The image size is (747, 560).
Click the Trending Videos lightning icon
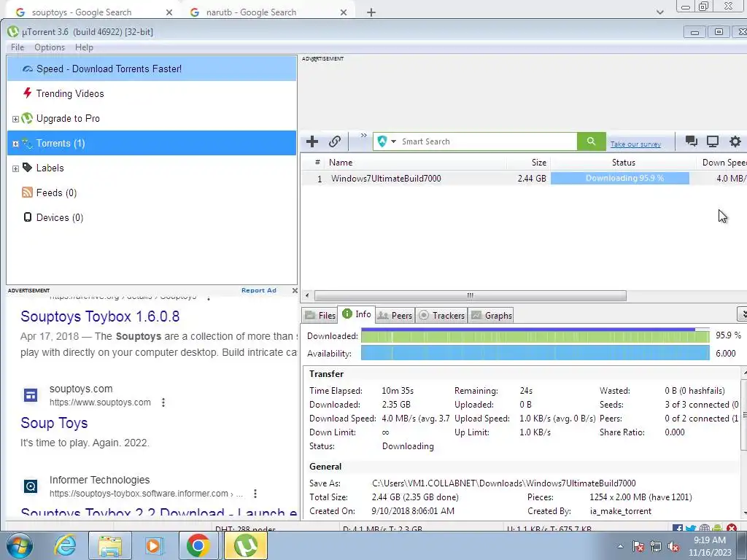click(28, 93)
